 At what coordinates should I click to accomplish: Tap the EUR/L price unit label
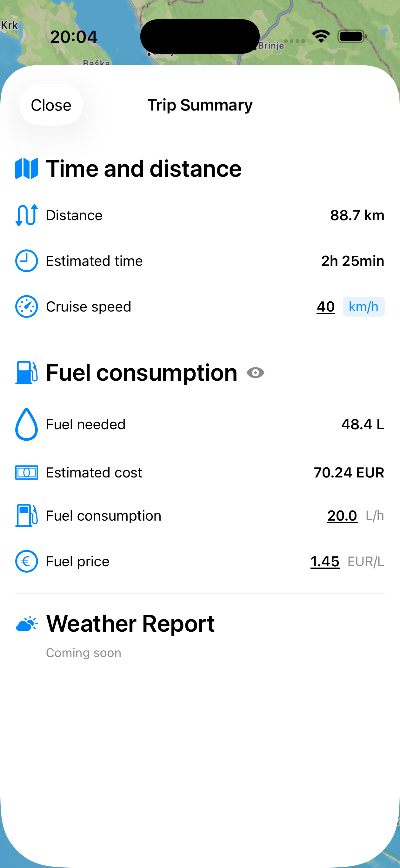pyautogui.click(x=366, y=561)
